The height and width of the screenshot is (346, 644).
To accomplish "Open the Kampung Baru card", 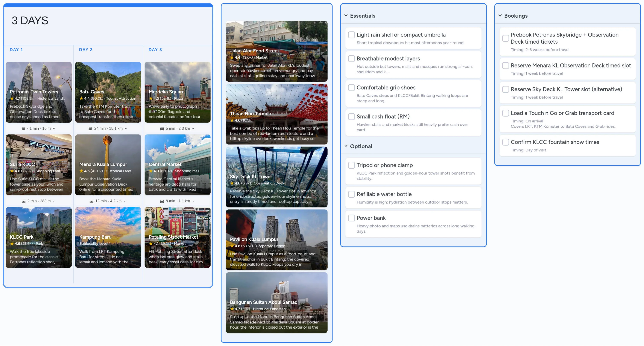I will (108, 237).
